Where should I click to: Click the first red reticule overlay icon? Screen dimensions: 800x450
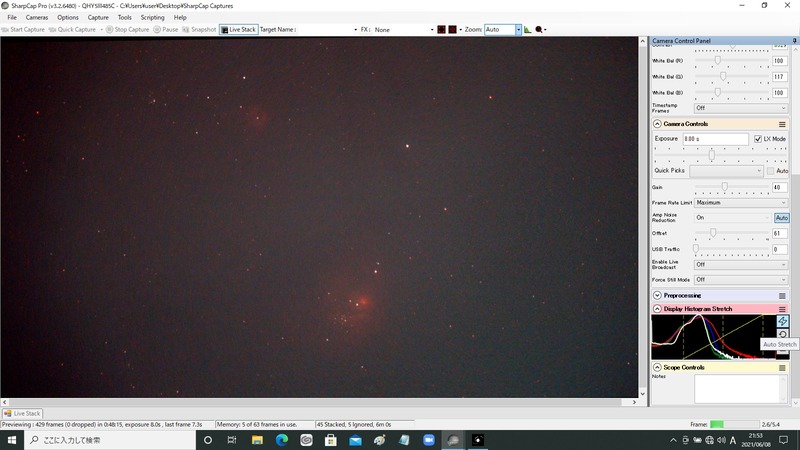(441, 30)
